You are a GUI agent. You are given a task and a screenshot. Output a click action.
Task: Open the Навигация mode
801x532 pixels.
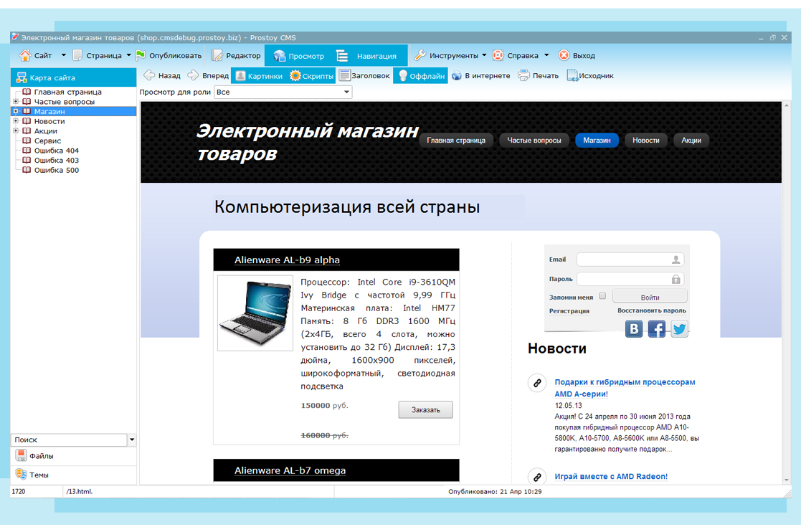[x=366, y=56]
